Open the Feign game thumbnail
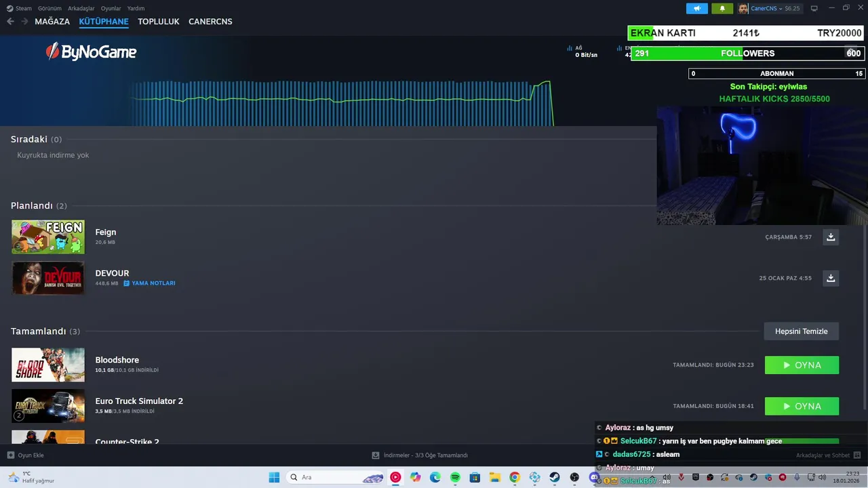 [48, 237]
